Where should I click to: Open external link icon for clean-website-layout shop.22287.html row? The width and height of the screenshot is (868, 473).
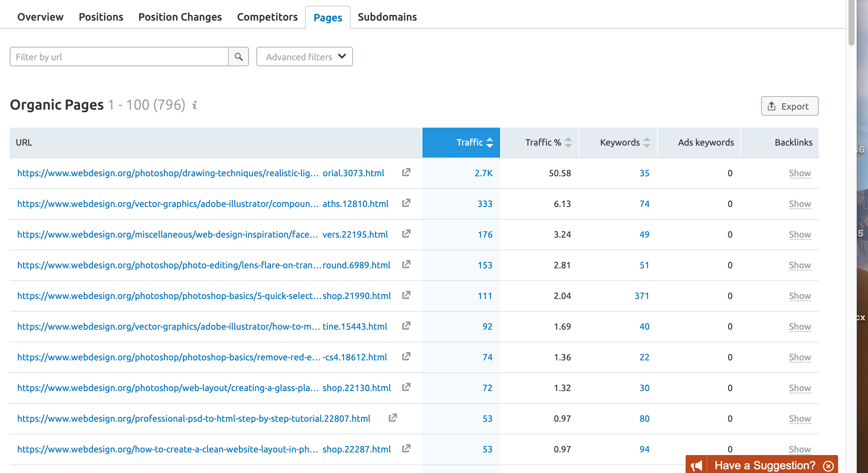tap(406, 449)
